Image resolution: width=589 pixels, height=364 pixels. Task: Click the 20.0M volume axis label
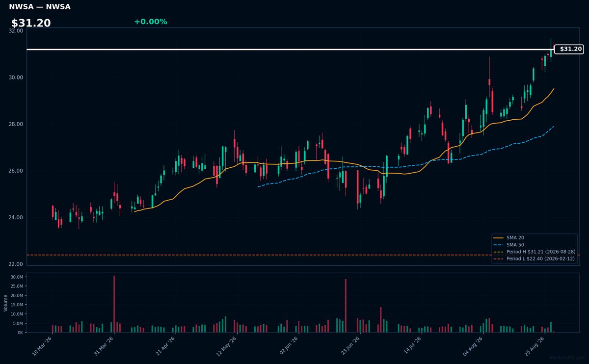pyautogui.click(x=16, y=296)
